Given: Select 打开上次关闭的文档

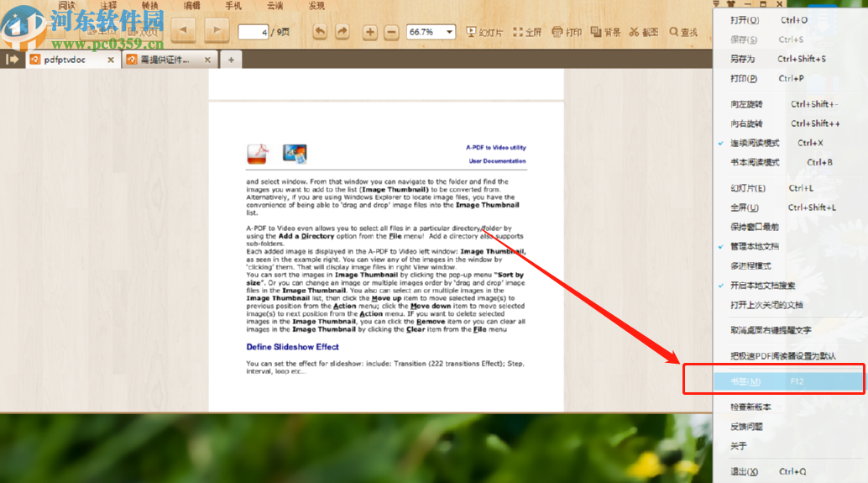Looking at the screenshot, I should [x=789, y=305].
